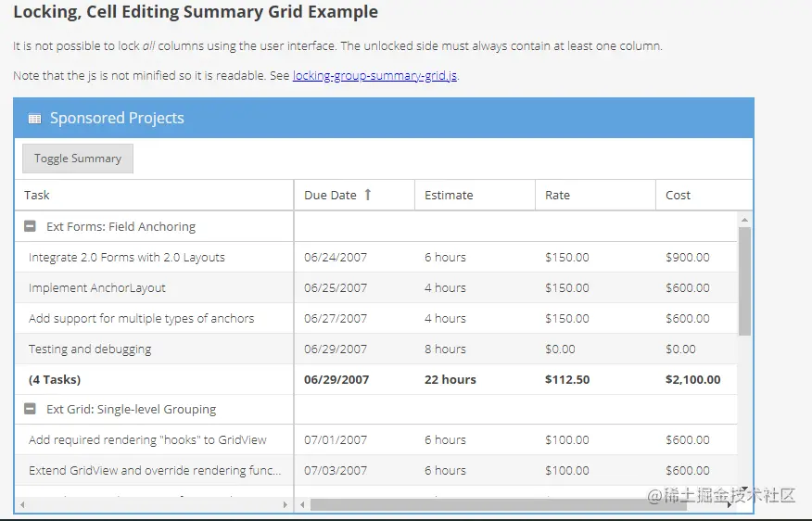This screenshot has height=521, width=812.
Task: Click the locked grid's right scroll arrow
Action: coord(285,504)
